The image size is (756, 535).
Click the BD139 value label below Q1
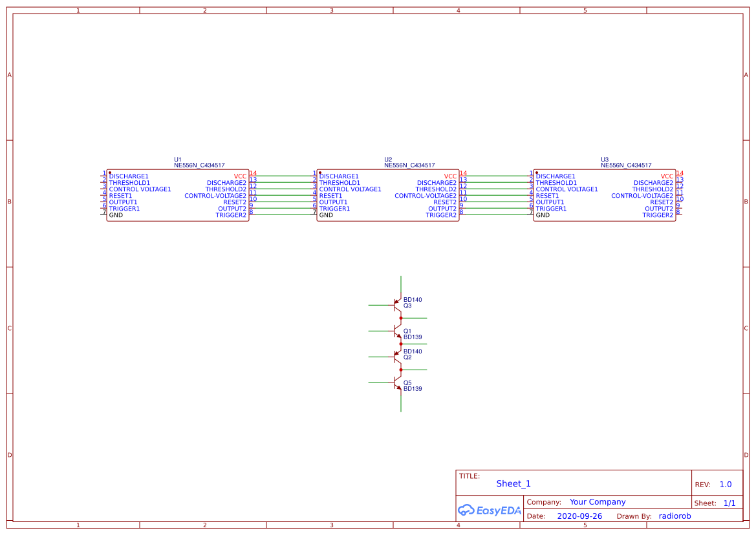[413, 337]
